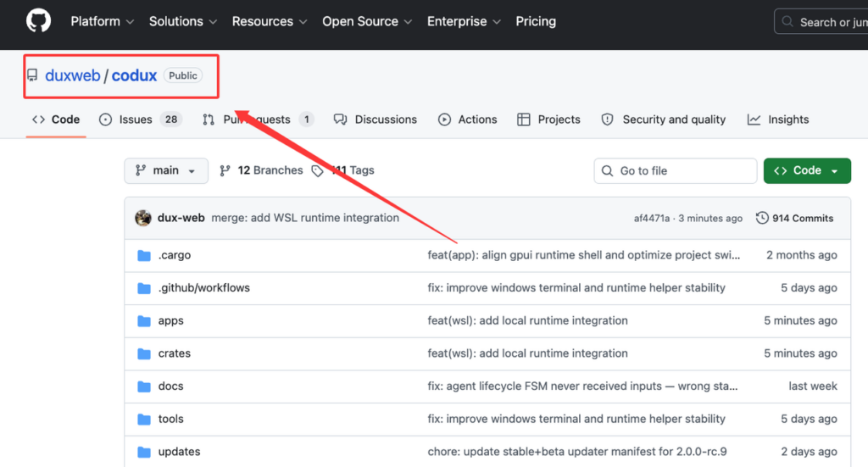Focus the top search box
Screen dimensions: 868x467
(821, 21)
